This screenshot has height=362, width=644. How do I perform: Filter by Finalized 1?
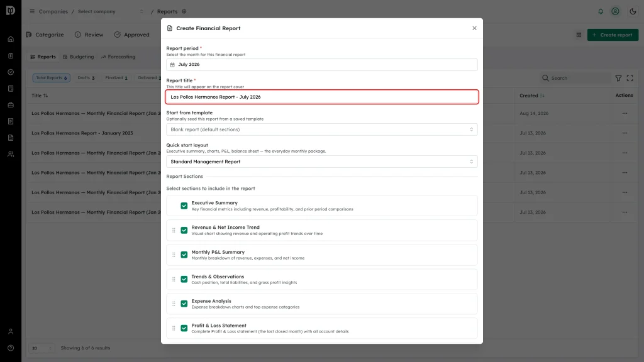pos(116,77)
